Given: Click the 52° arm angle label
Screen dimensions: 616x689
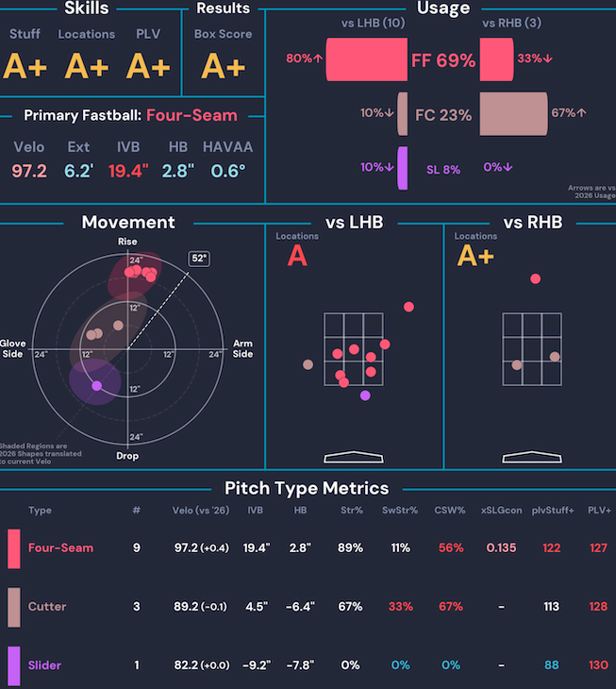Looking at the screenshot, I should tap(199, 258).
